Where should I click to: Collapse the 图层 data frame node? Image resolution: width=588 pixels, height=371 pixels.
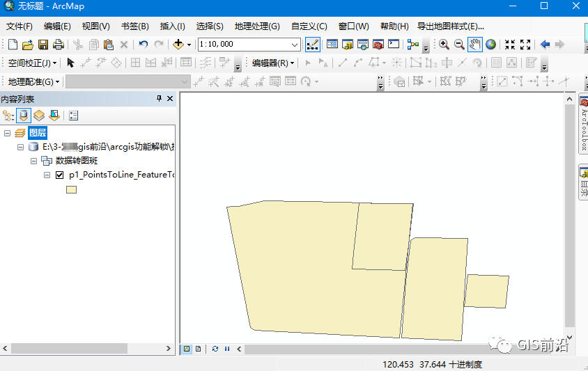click(7, 133)
